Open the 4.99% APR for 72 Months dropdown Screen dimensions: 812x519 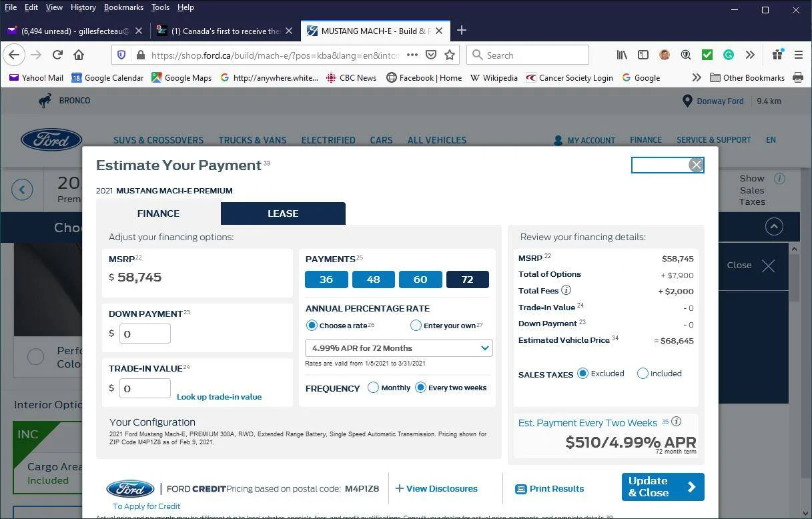[399, 348]
